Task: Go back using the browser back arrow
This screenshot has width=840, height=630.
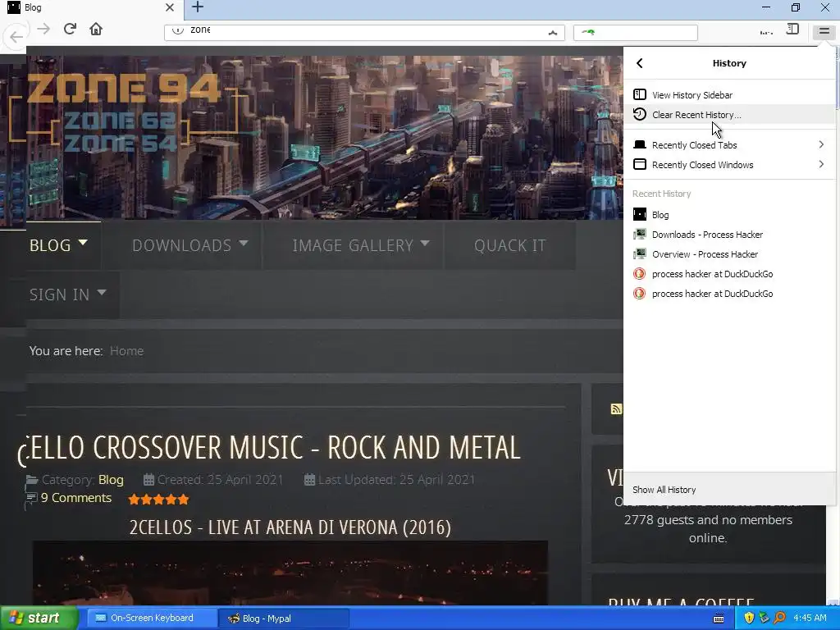Action: [16, 36]
